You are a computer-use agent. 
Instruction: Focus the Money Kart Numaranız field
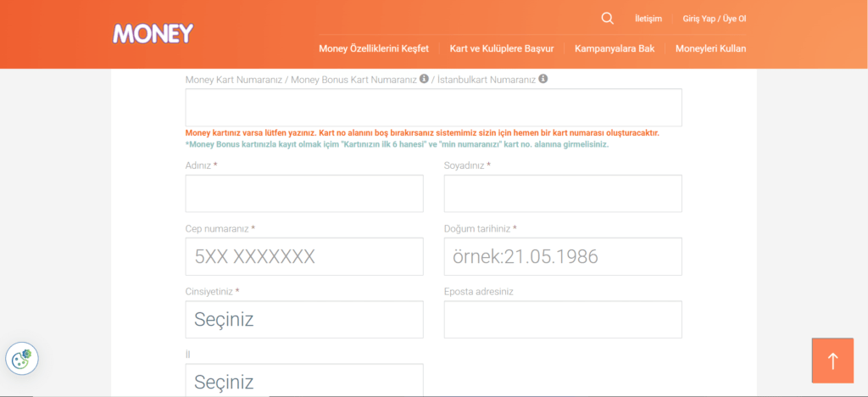[433, 108]
